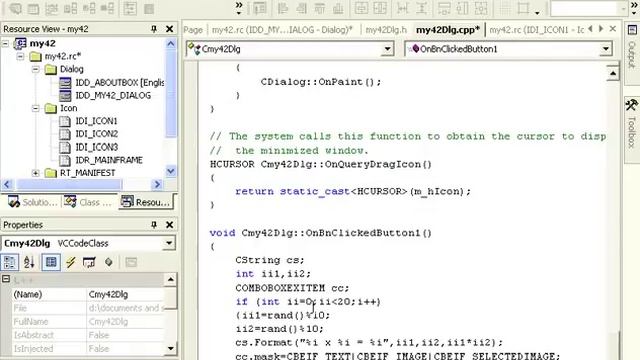Collapse the my42 root node
This screenshot has height=360, width=640.
pyautogui.click(x=5, y=43)
